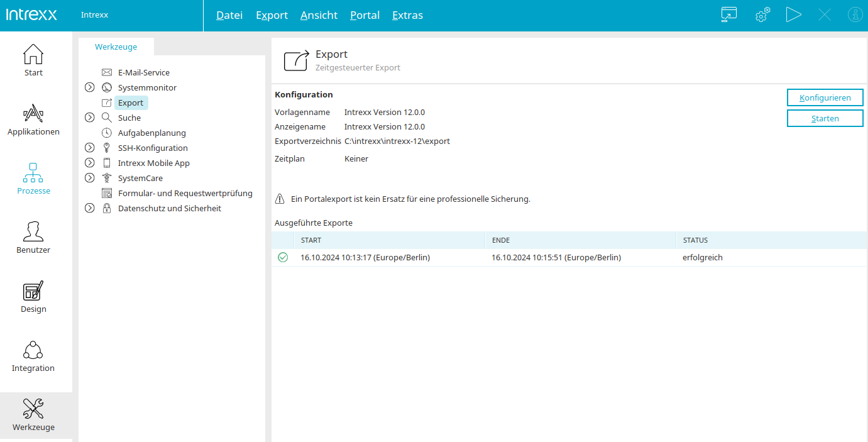868x442 pixels.
Task: Select the Aufgabenplanung tree item
Action: pos(151,133)
